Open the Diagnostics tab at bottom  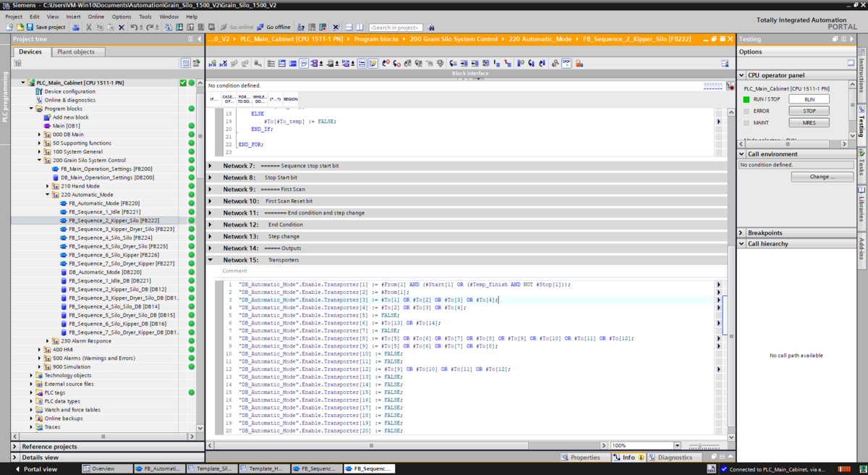coord(671,458)
